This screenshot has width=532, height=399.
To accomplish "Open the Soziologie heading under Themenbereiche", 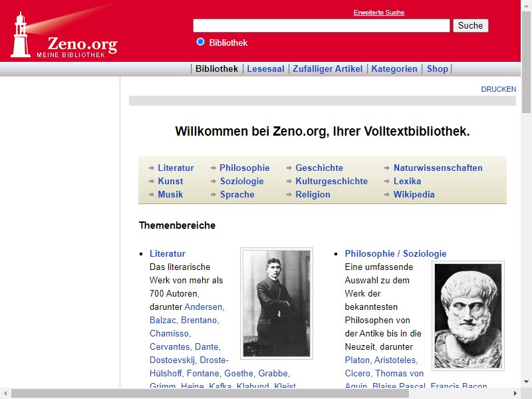I will (425, 254).
